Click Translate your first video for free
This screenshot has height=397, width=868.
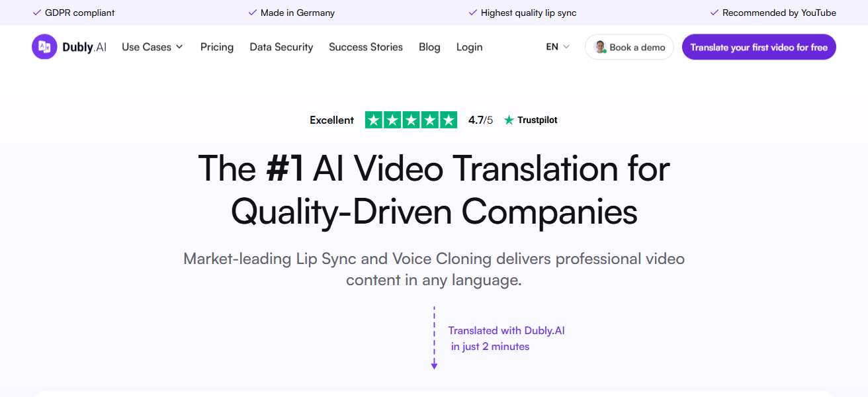[x=758, y=47]
